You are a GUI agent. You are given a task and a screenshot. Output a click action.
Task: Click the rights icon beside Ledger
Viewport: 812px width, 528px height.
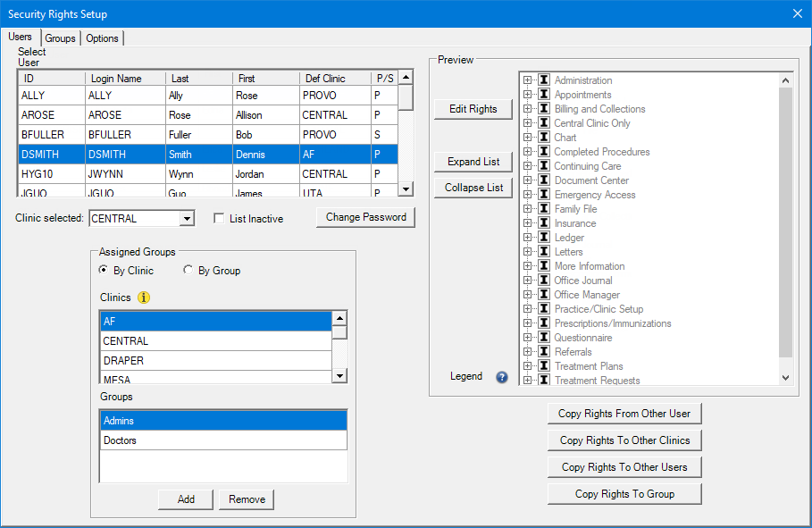click(544, 238)
